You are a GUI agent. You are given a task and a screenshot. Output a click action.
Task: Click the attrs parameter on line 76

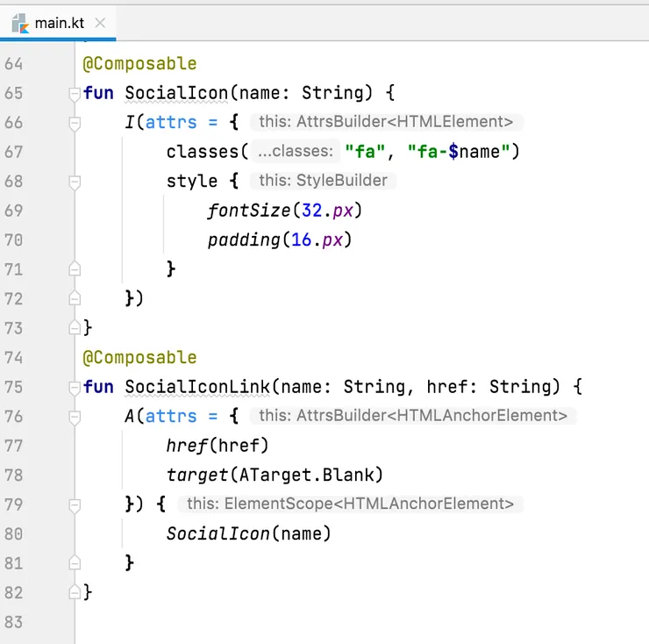click(x=171, y=417)
